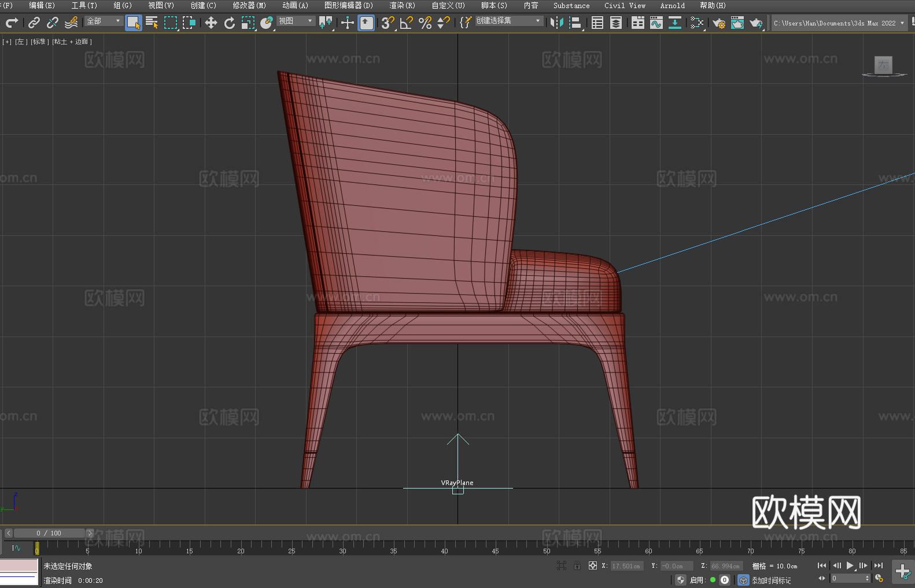Click Select and Manipulate crosshair icon
Image resolution: width=915 pixels, height=588 pixels.
click(348, 23)
